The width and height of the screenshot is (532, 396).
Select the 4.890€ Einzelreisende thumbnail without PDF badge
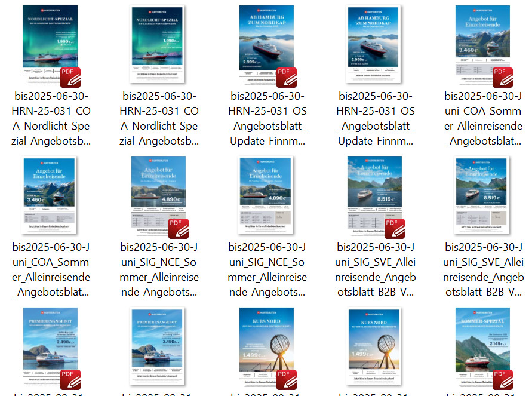(266, 195)
